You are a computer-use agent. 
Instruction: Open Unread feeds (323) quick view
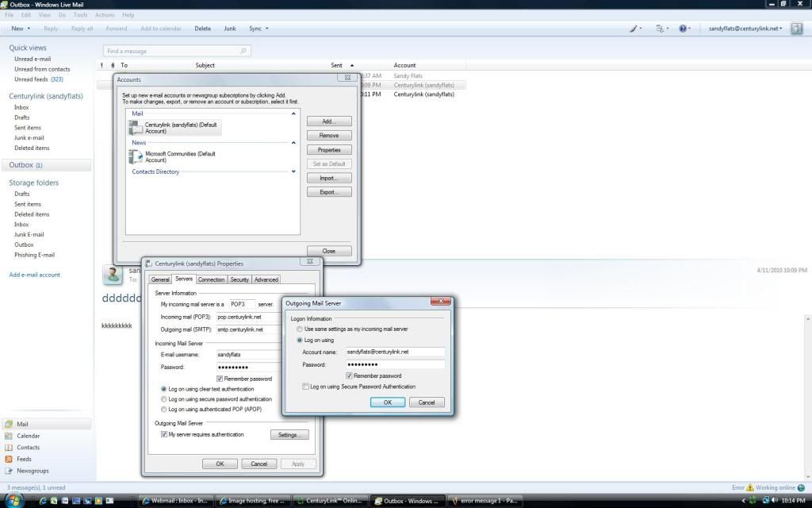tap(39, 79)
